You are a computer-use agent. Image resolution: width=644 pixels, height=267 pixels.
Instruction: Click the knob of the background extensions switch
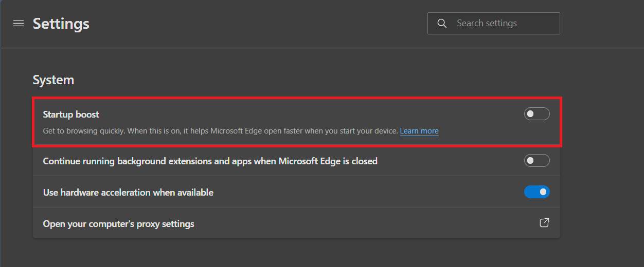coord(531,161)
